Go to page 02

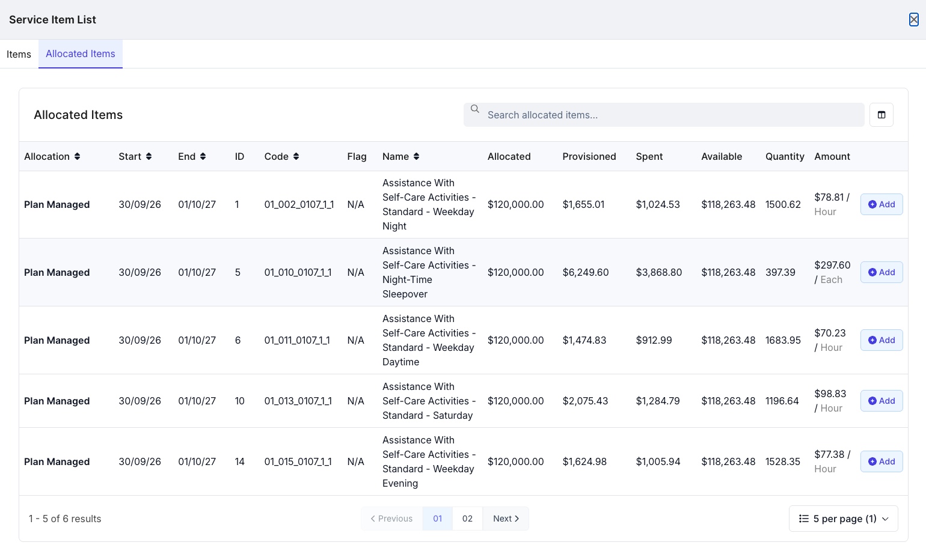(467, 519)
